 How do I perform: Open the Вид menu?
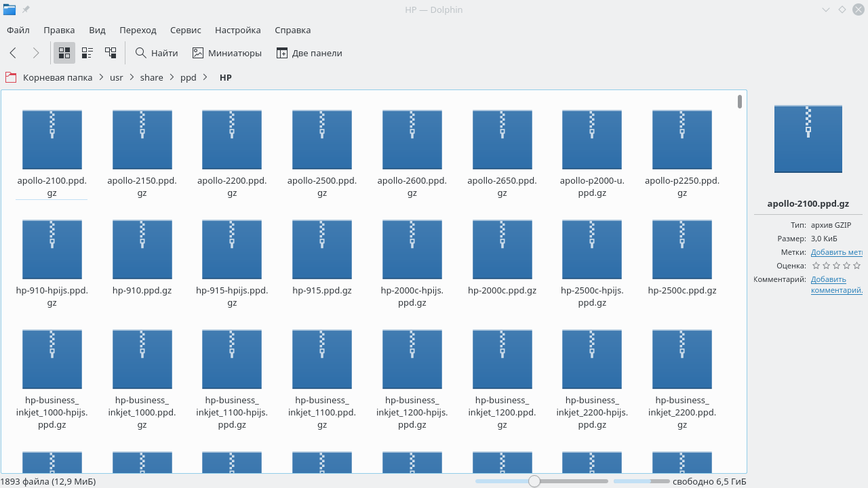tap(97, 30)
